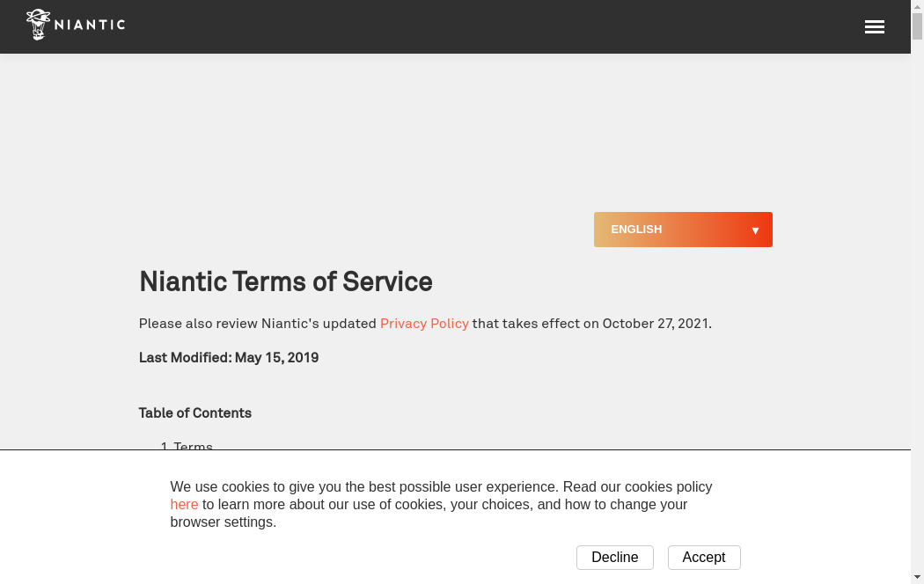Follow the "here" cookies policy link
This screenshot has width=924, height=584.
pyautogui.click(x=184, y=505)
